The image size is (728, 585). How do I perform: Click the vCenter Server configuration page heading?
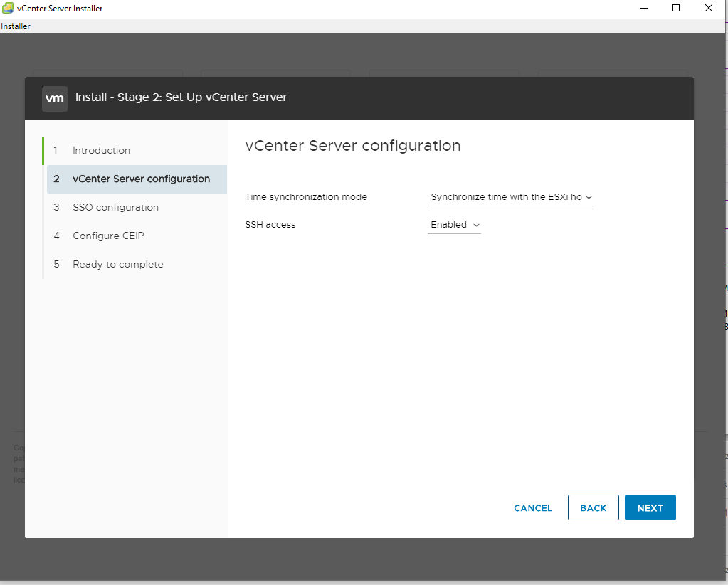coord(353,146)
